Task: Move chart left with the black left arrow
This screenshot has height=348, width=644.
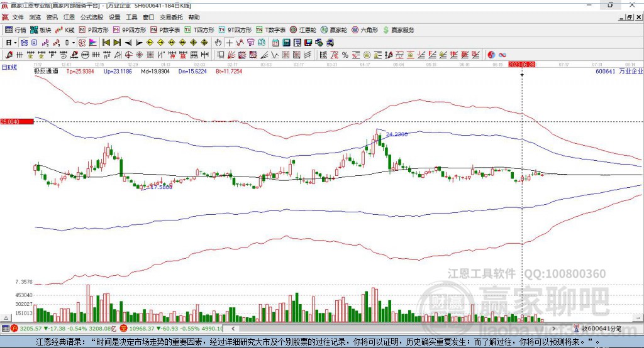Action: [x=128, y=43]
